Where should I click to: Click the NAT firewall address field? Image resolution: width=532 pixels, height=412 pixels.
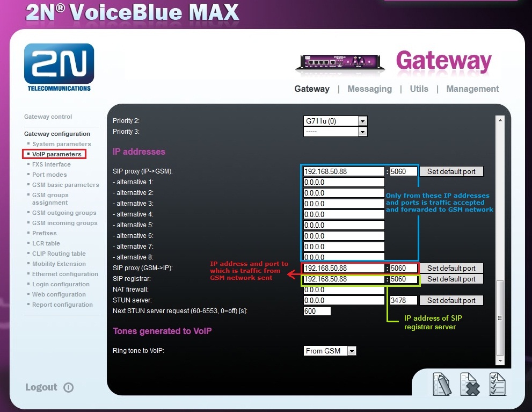pos(344,290)
